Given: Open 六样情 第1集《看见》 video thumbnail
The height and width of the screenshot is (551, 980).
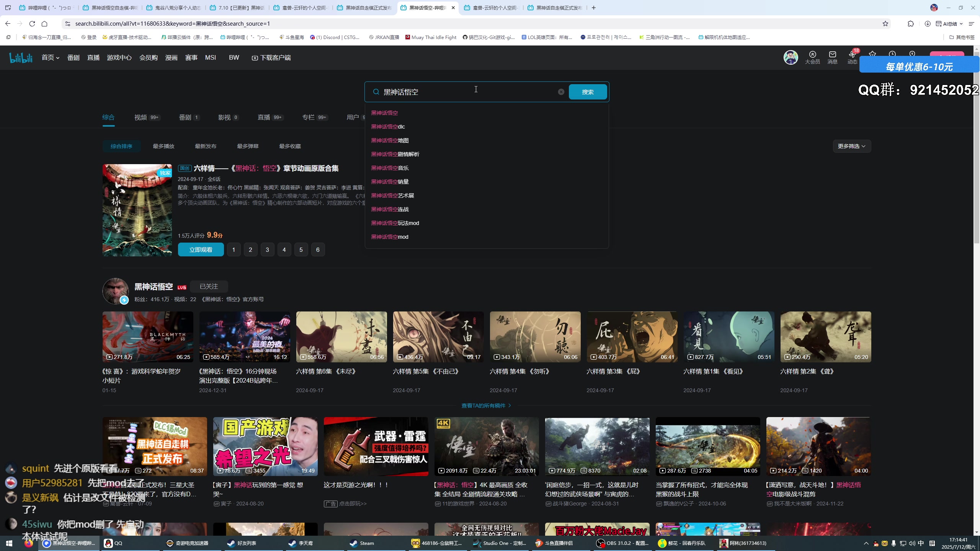Looking at the screenshot, I should pos(729,337).
